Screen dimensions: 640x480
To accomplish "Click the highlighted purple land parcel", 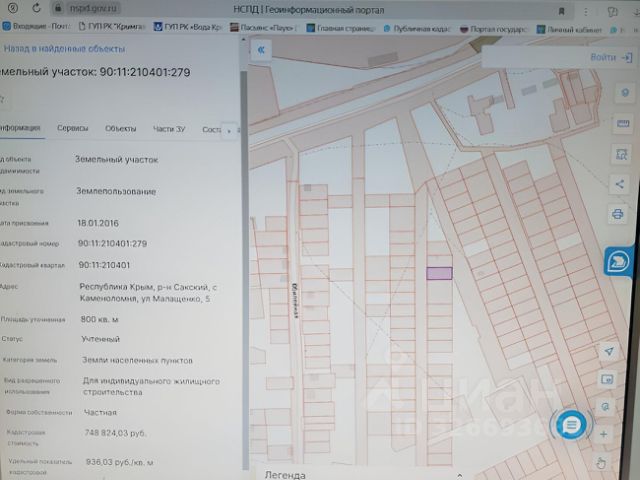I will (x=439, y=273).
